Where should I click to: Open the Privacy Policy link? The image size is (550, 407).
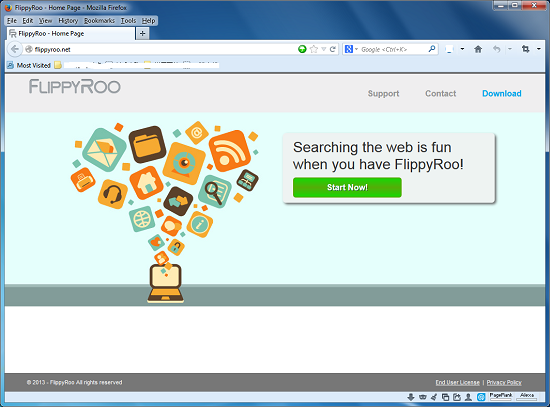pos(504,382)
